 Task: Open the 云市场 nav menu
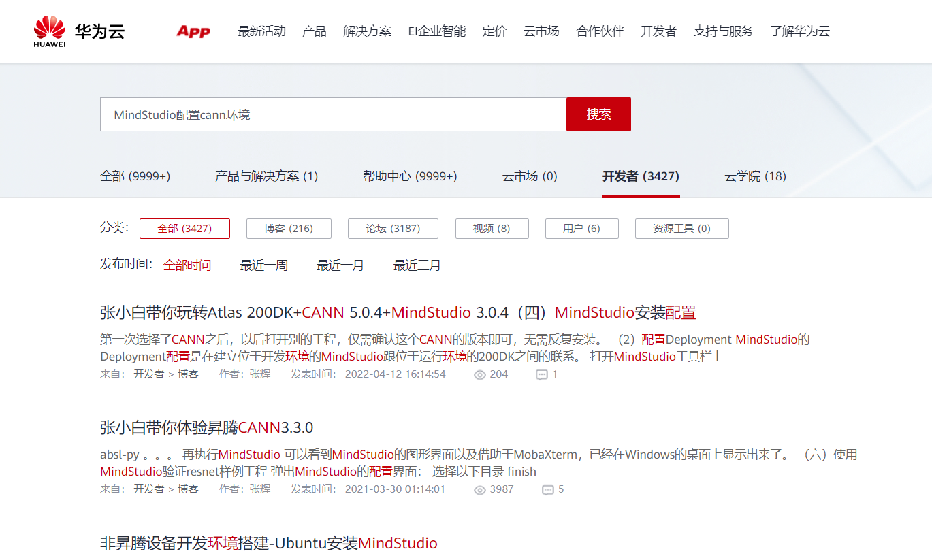pos(541,31)
